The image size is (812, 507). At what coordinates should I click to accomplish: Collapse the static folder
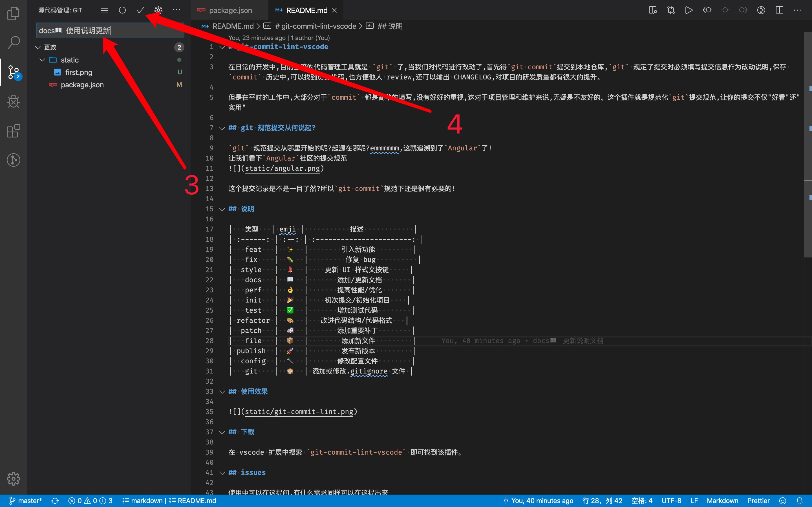(x=42, y=60)
